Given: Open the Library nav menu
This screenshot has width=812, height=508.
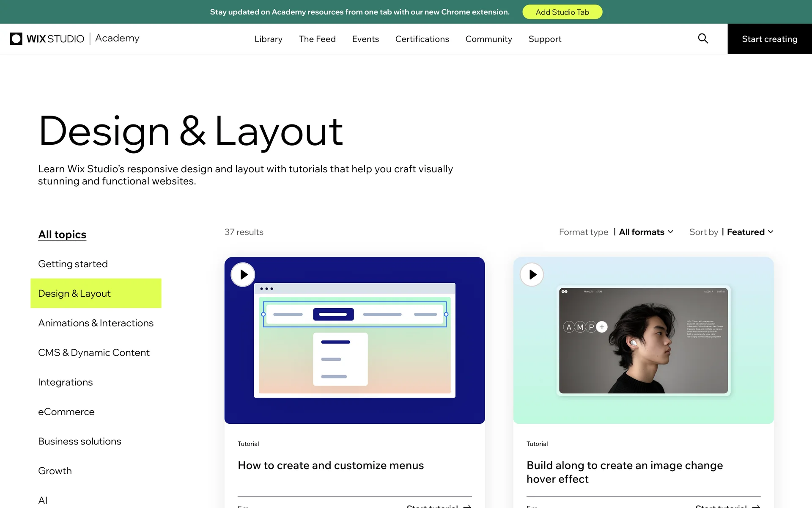Looking at the screenshot, I should [268, 39].
